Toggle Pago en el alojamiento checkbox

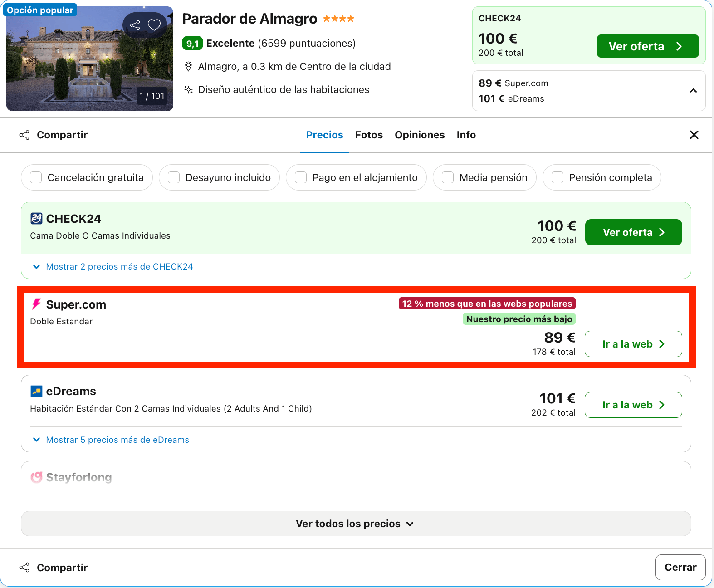[301, 177]
